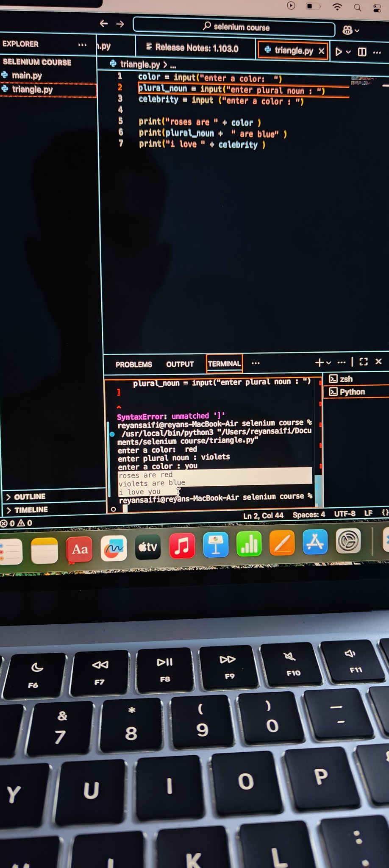Open Freeform app in the Dock
The image size is (389, 868).
pos(114,548)
